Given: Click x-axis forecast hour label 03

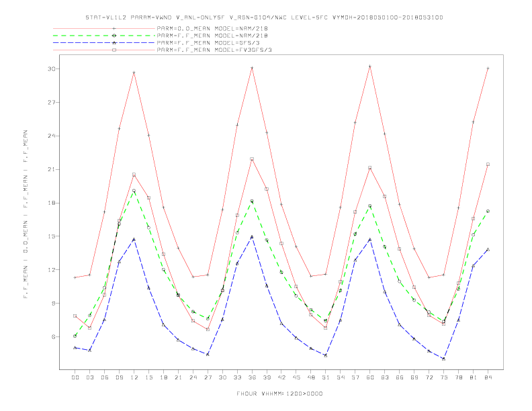Looking at the screenshot, I should click(89, 377).
